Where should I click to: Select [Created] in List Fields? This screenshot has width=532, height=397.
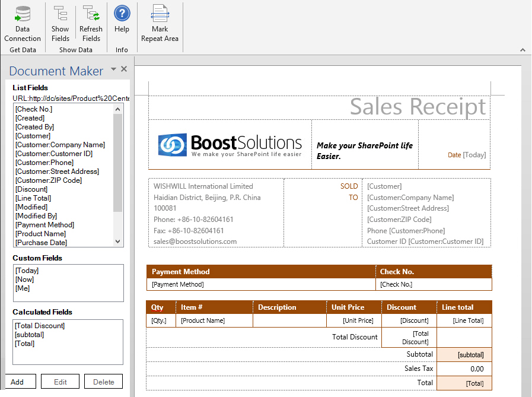(30, 118)
